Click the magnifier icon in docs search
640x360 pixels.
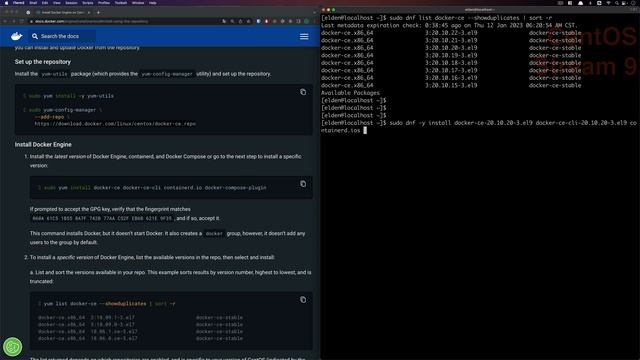[x=35, y=36]
